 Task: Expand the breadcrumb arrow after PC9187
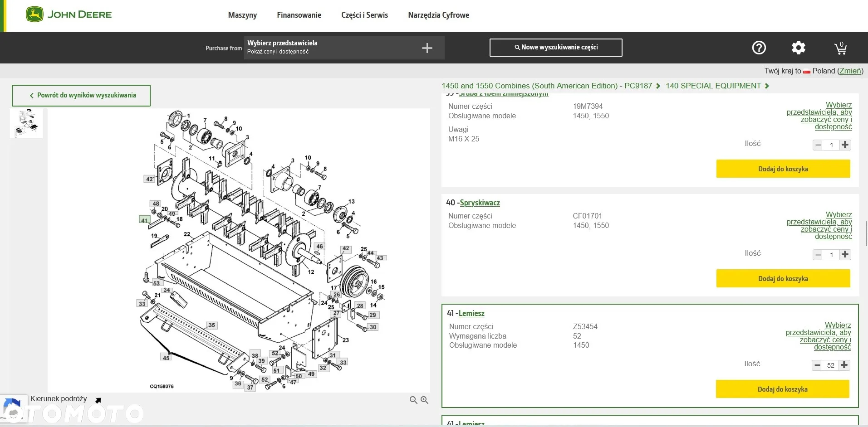[658, 86]
